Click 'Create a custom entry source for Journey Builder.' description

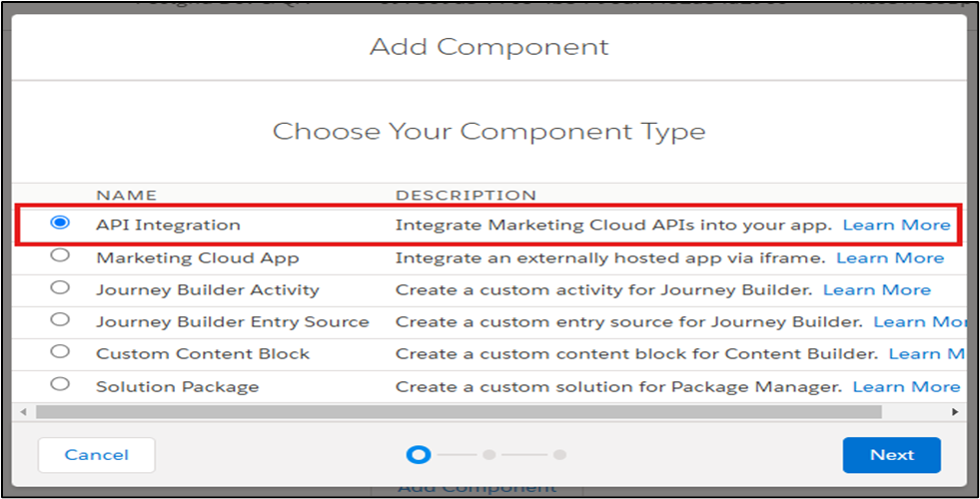click(x=628, y=321)
